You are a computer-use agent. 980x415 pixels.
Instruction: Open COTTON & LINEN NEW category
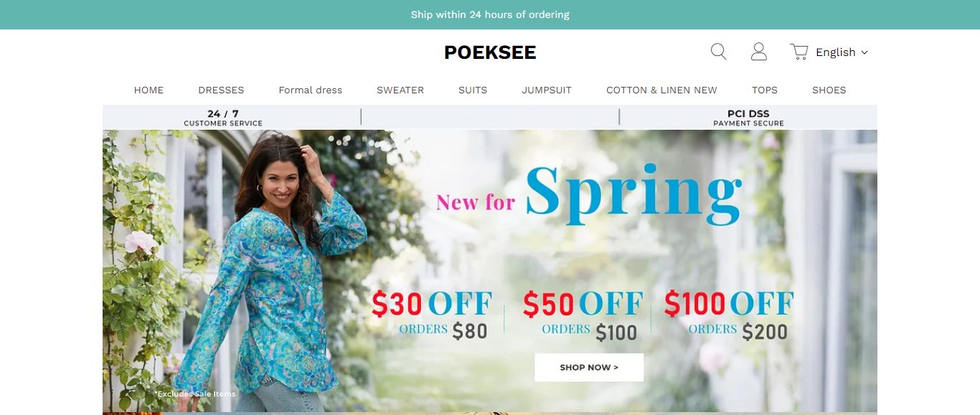point(661,90)
